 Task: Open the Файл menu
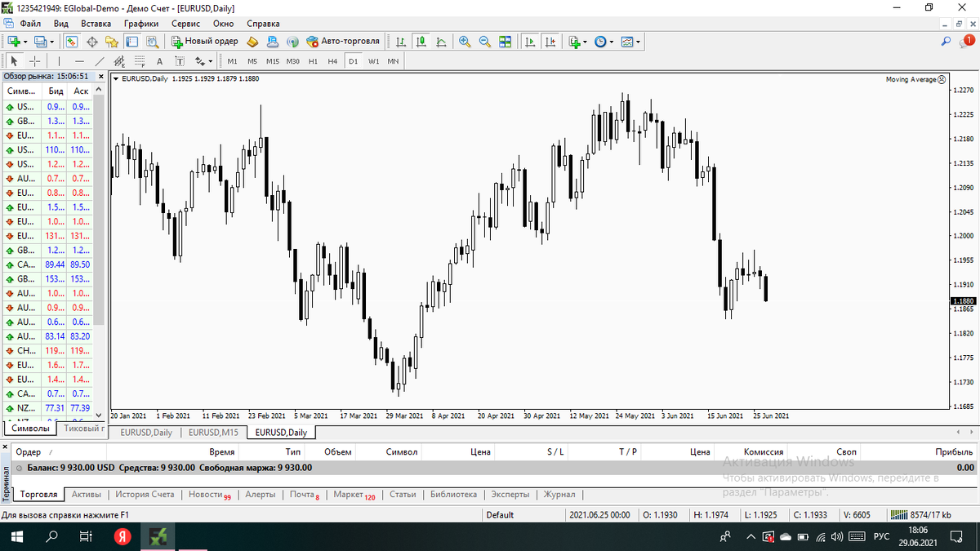(31, 24)
